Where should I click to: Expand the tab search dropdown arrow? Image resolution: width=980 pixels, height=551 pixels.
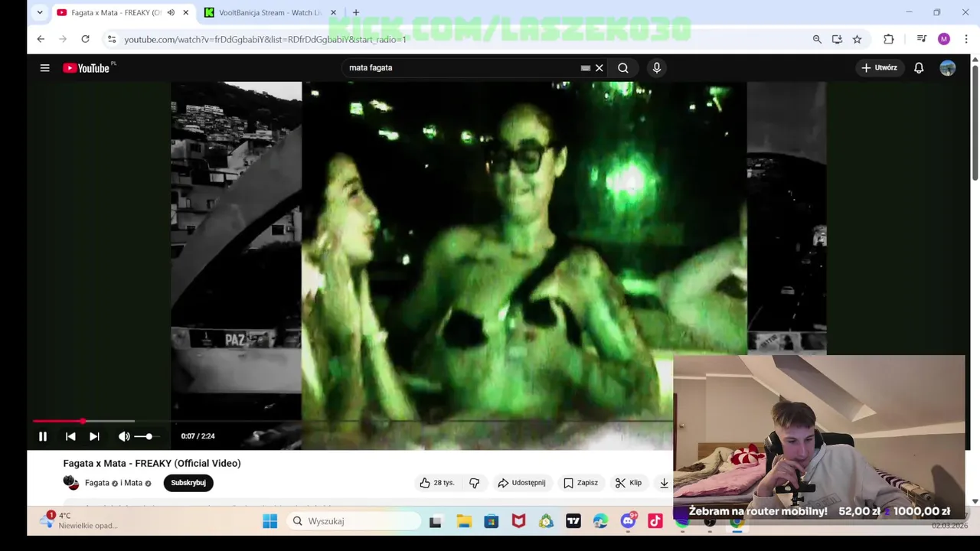pos(40,12)
